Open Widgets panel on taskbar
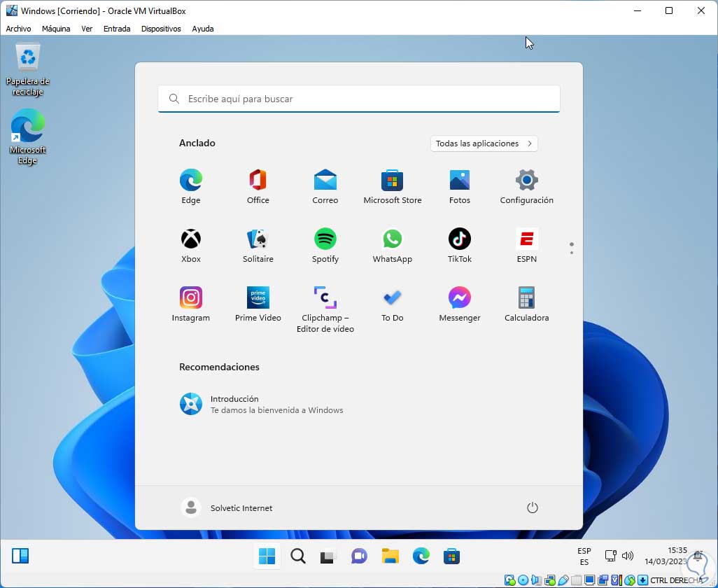Screen dimensions: 718x588 pos(20,556)
